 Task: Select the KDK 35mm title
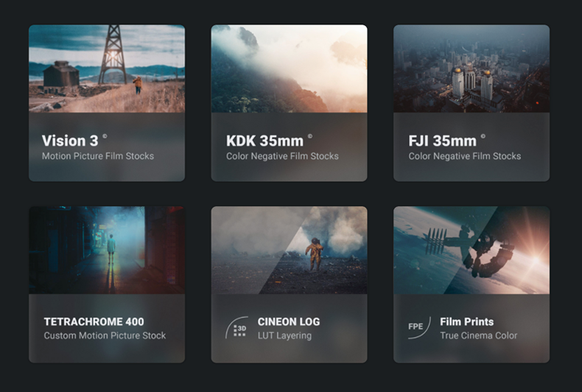tap(264, 141)
